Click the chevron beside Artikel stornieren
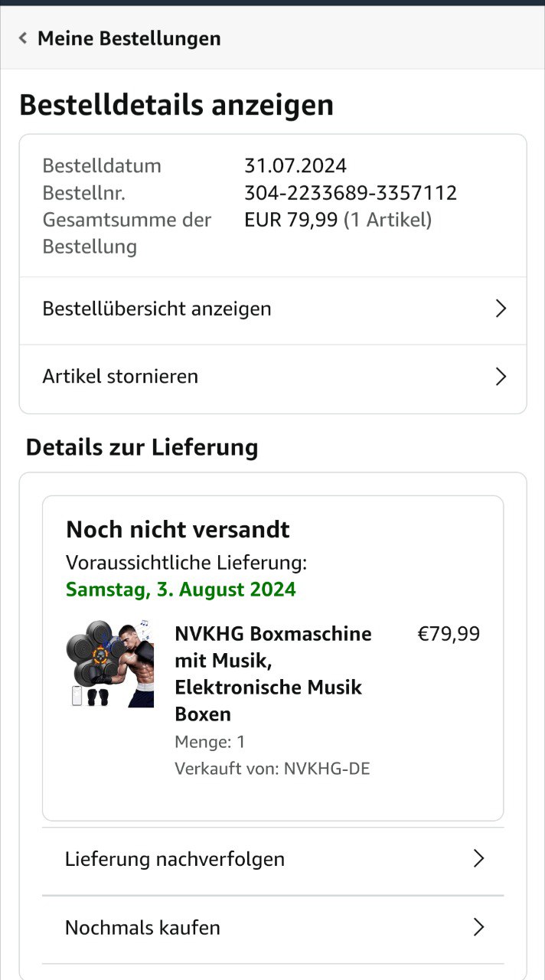Viewport: 545px width, 980px height. point(501,377)
